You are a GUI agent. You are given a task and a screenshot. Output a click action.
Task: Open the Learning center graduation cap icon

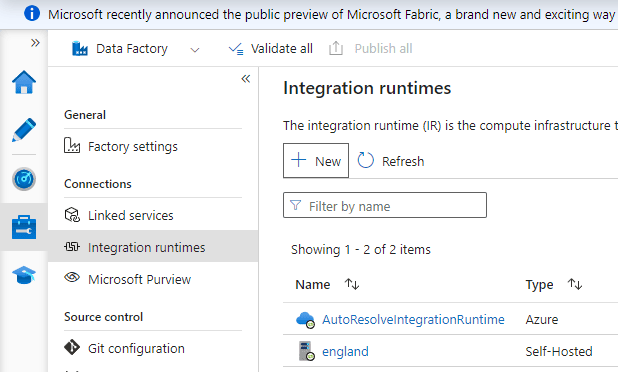24,275
